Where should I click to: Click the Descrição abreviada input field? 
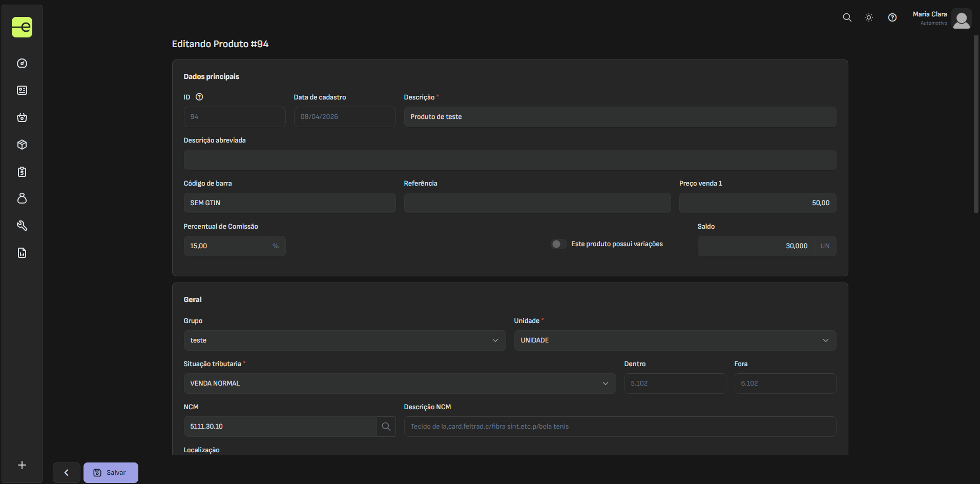(x=510, y=160)
